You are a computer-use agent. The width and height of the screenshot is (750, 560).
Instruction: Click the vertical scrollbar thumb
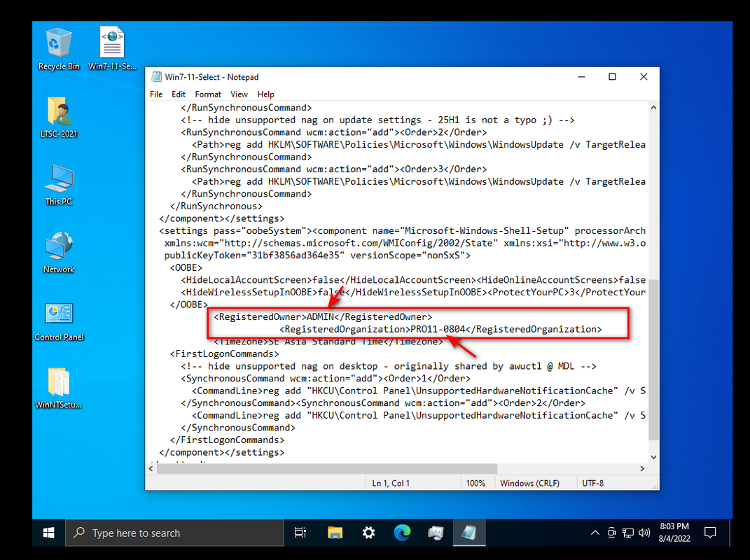(654, 359)
